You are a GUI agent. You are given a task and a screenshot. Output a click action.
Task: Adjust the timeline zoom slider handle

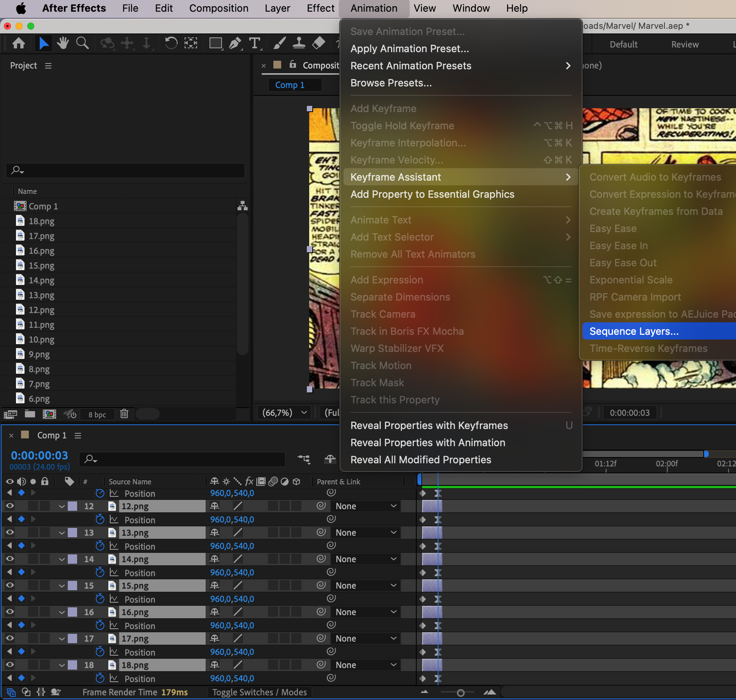460,693
